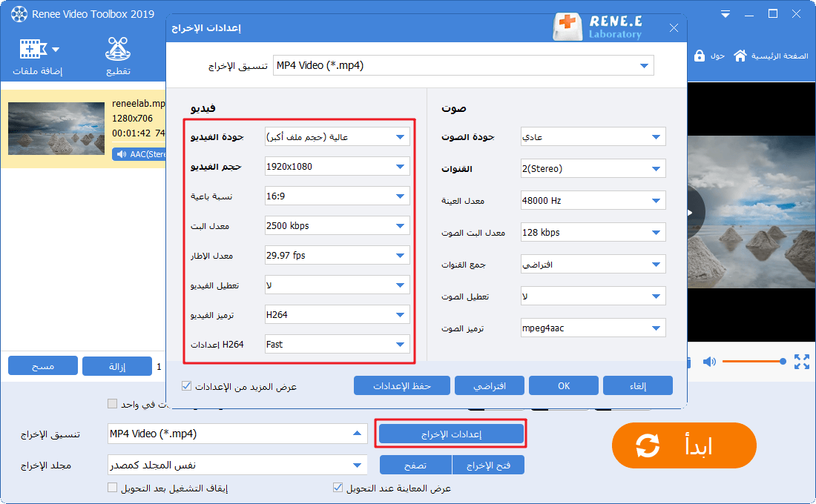The image size is (816, 504).
Task: Open channels 2(Stereo) dropdown
Action: 593,168
